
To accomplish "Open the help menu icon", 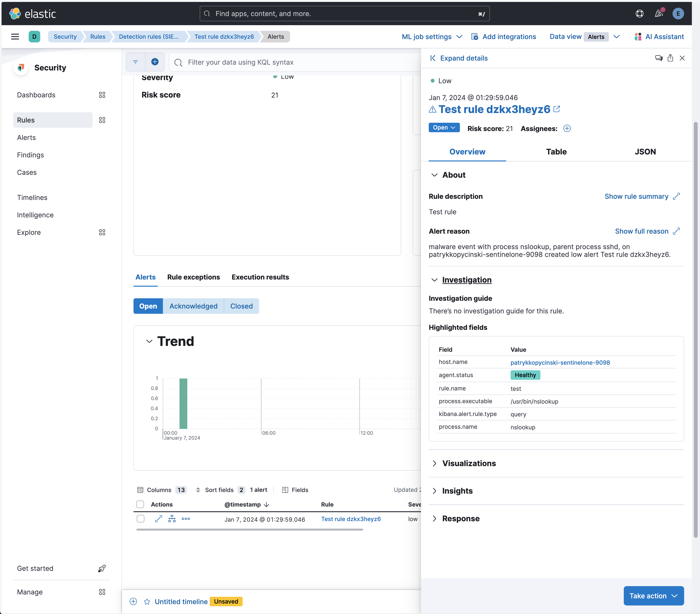I will (x=639, y=14).
